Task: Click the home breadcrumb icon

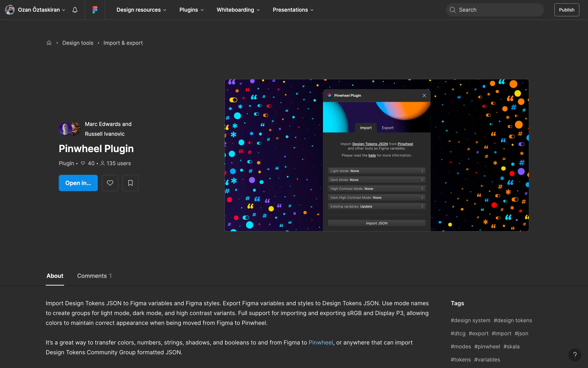Action: pos(49,43)
